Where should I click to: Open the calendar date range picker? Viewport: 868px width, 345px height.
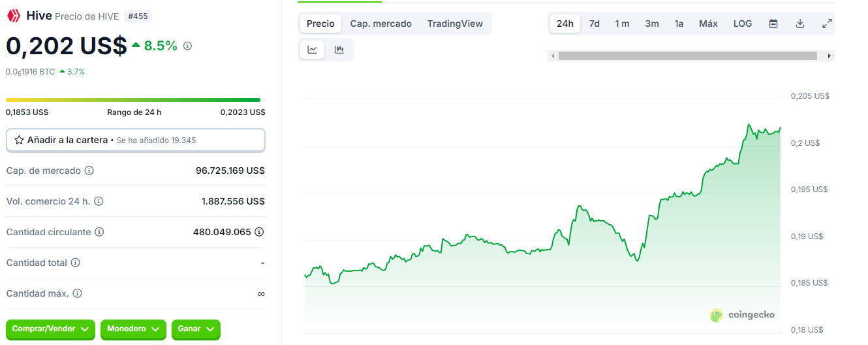click(773, 24)
